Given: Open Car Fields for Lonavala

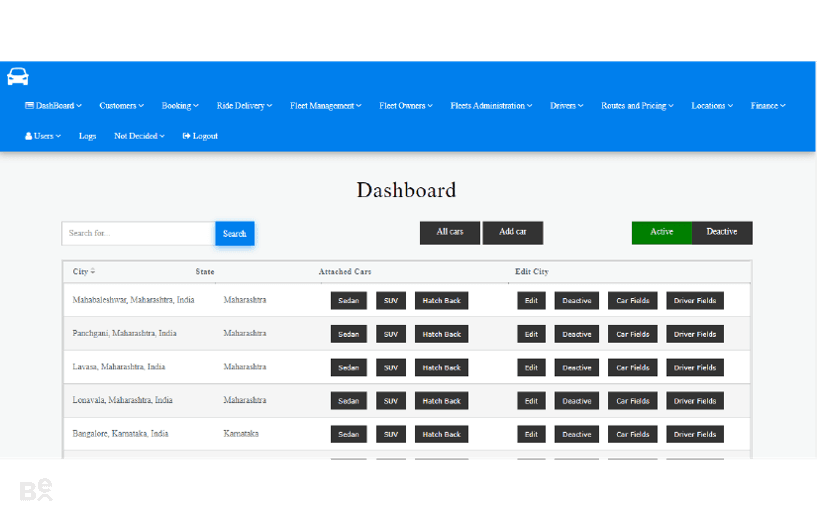Looking at the screenshot, I should coord(633,401).
